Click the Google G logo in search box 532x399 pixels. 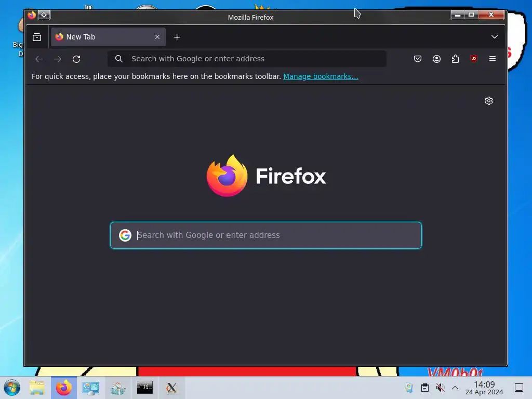tap(125, 235)
